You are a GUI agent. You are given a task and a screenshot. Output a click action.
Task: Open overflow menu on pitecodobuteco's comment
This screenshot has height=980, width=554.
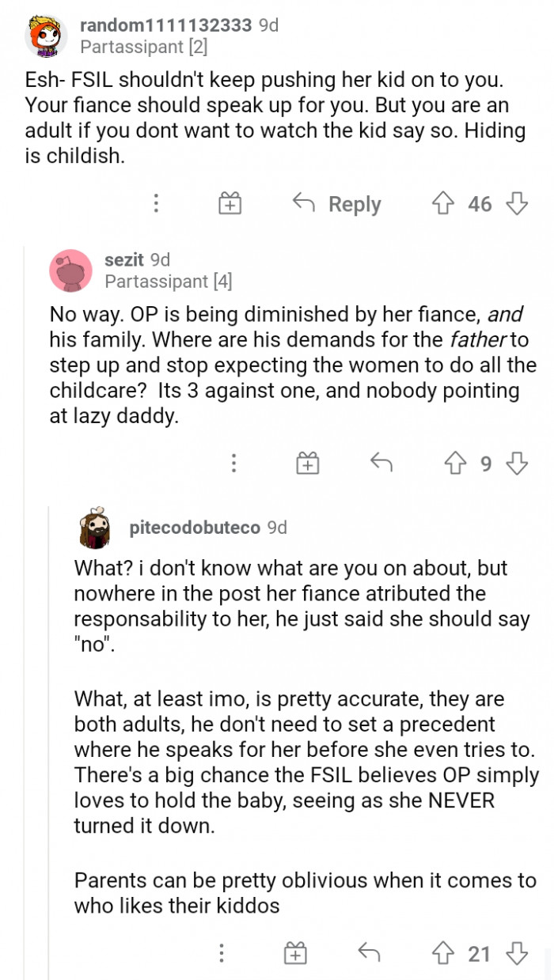(222, 954)
